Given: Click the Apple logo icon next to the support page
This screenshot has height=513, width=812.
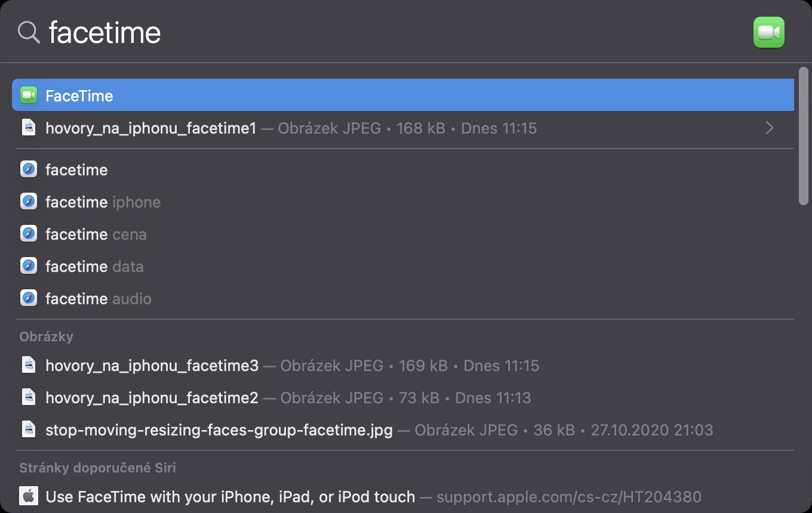Looking at the screenshot, I should pos(29,496).
